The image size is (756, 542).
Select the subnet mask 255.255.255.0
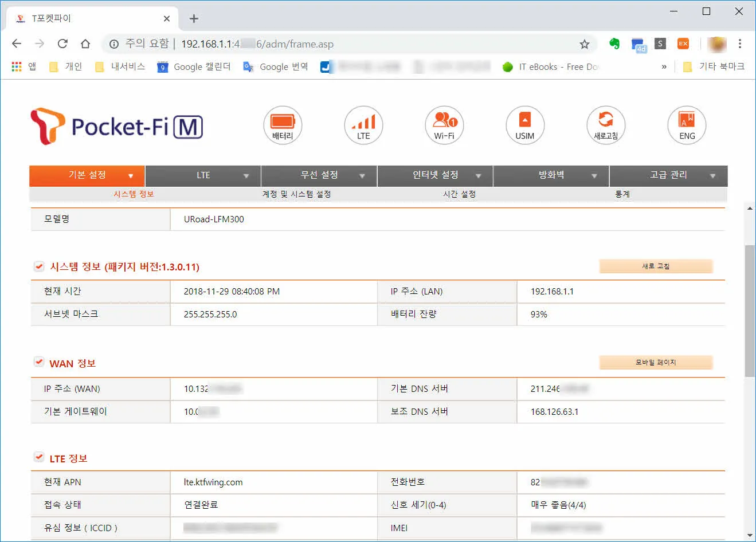(x=210, y=315)
